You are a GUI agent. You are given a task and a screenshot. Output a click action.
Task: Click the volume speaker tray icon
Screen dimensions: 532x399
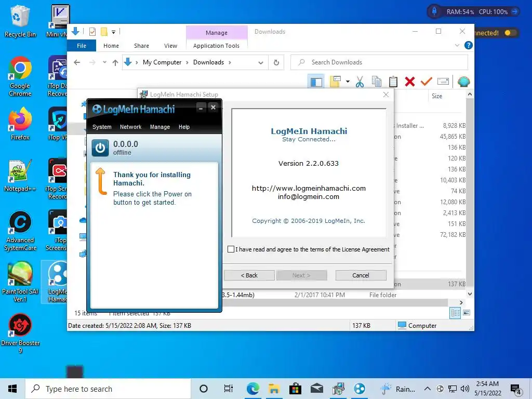(x=465, y=389)
